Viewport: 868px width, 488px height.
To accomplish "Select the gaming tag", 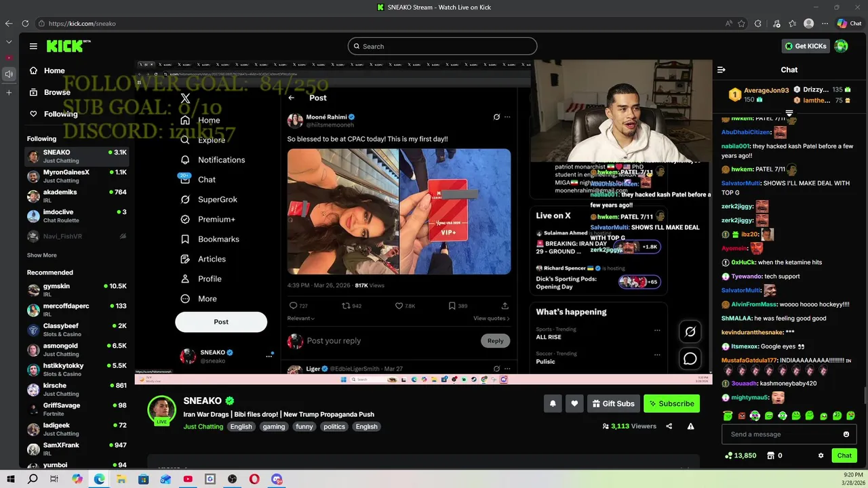I will (x=274, y=426).
